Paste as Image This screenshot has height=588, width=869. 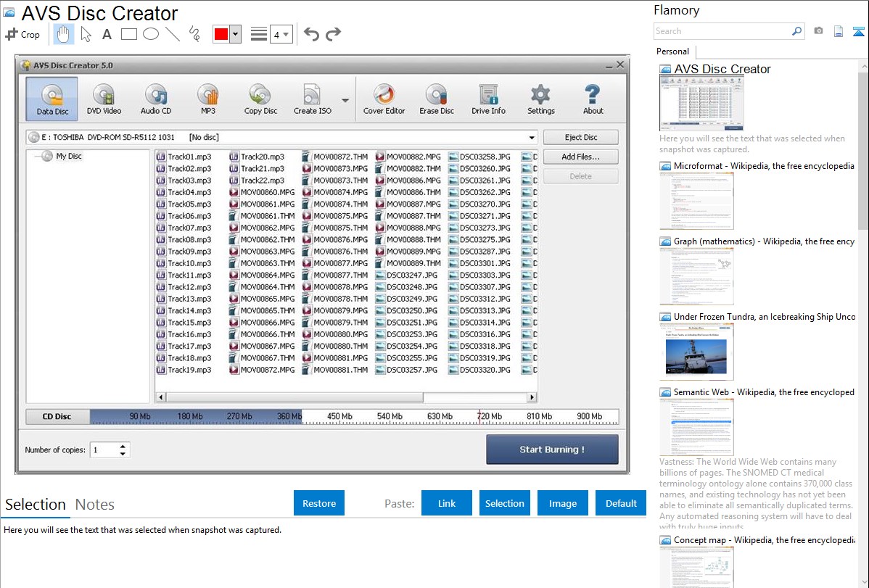562,503
